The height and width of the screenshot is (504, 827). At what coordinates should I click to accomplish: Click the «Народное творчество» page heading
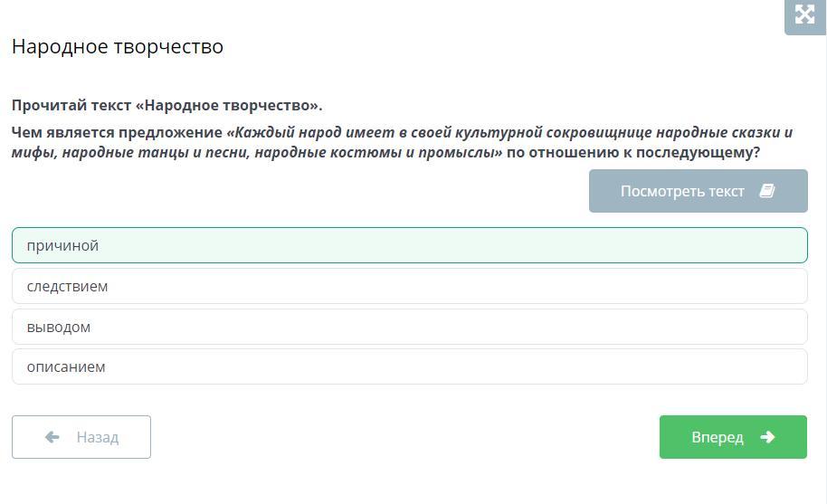click(118, 46)
